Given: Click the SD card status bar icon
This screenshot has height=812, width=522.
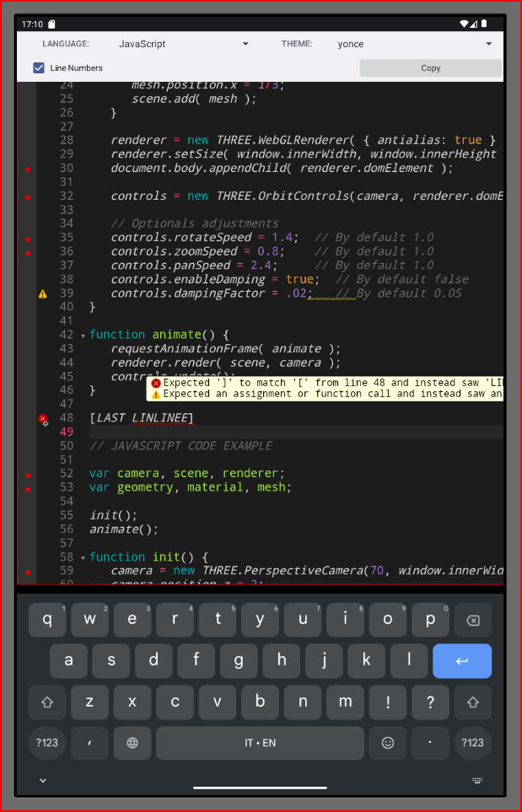Looking at the screenshot, I should [51, 24].
